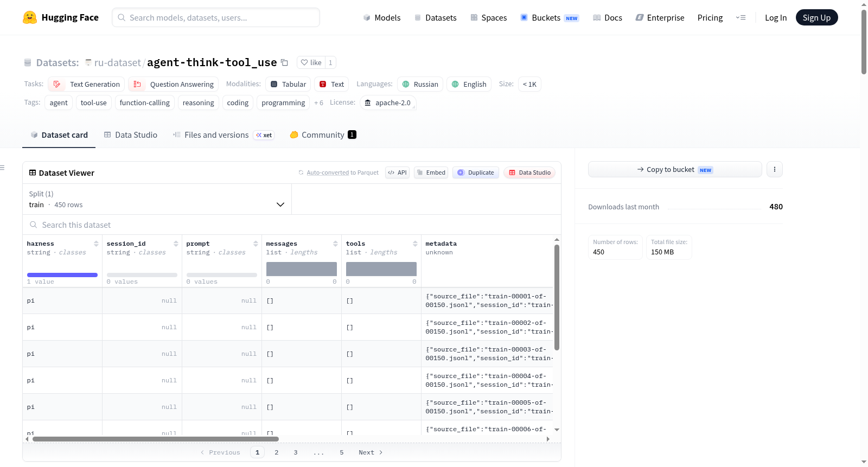Sort by the session_id column arrows
Screen dimensions: 868x467
pos(176,244)
